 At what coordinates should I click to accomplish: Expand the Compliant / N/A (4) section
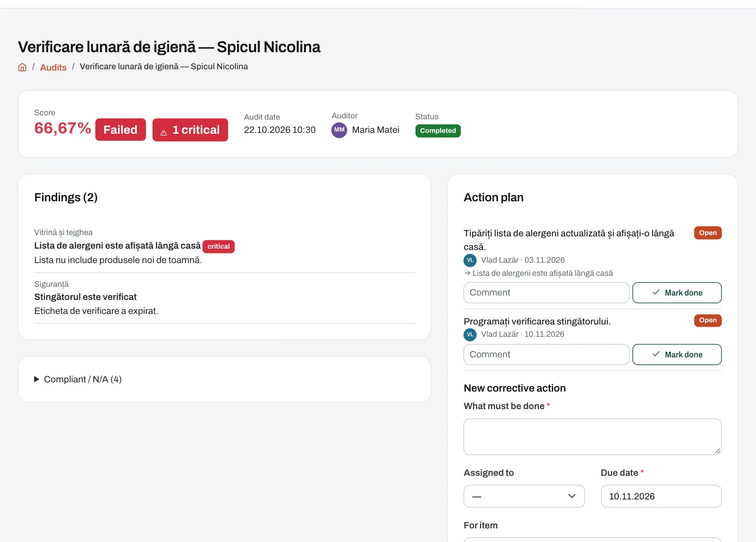[78, 379]
